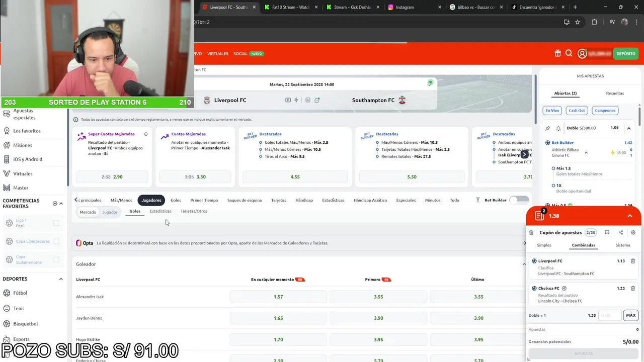Expand the Opta info banner with its arrow
This screenshot has width=644, height=362.
point(524,243)
